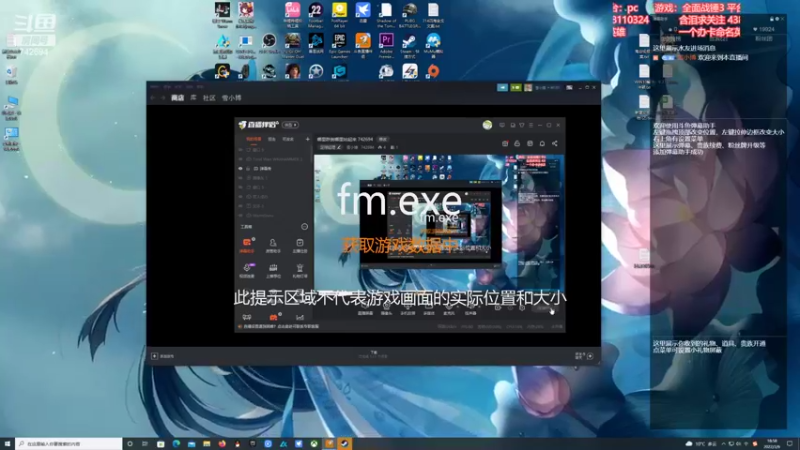
Task: Click camera icon with red dot
Action: [505, 144]
